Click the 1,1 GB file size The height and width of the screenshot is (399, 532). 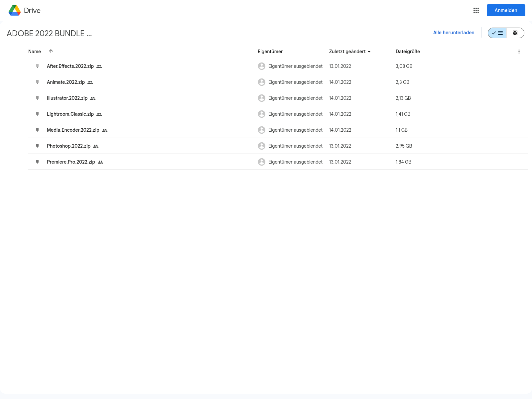tap(402, 130)
